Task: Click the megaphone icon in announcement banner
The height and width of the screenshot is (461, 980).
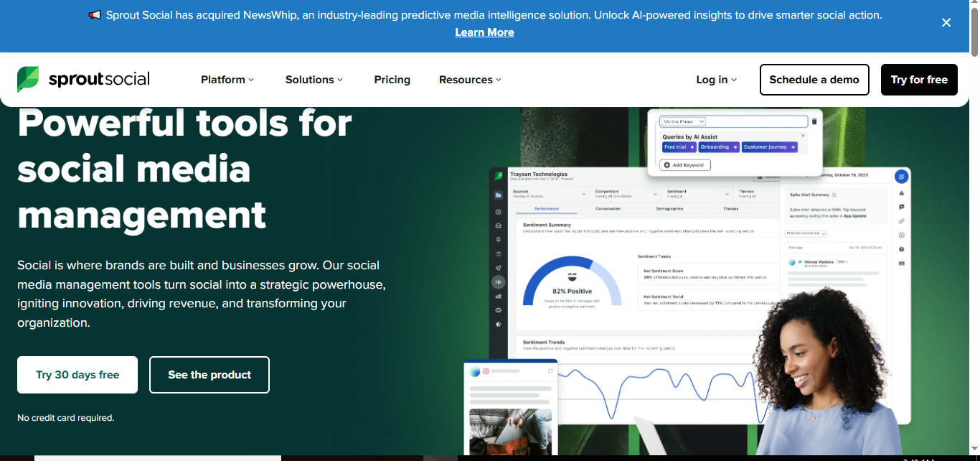Action: pos(95,15)
